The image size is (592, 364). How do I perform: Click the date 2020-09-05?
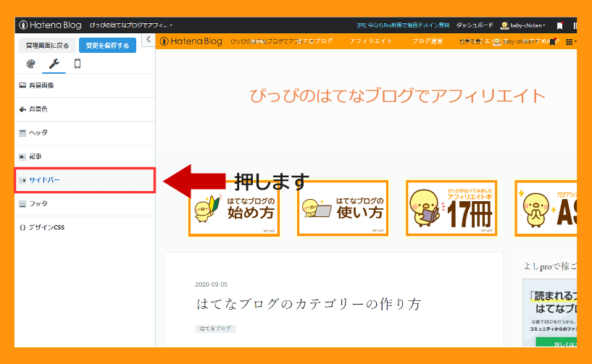click(x=212, y=284)
